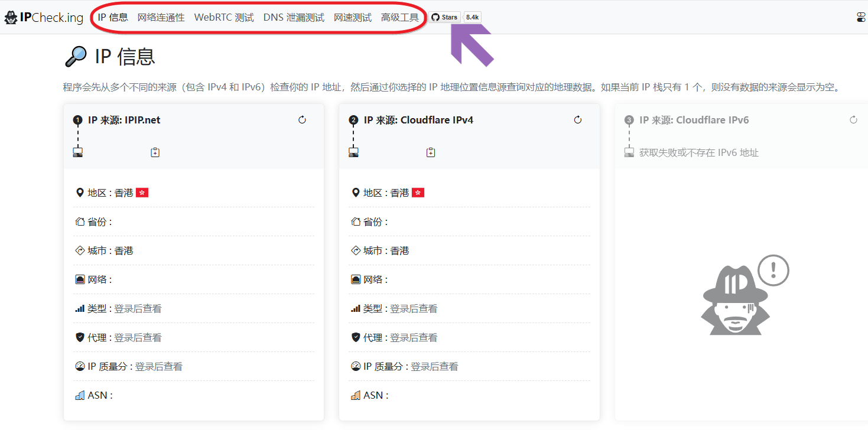Click location pin icon in IPIP.net card
The image size is (868, 430).
tap(80, 193)
